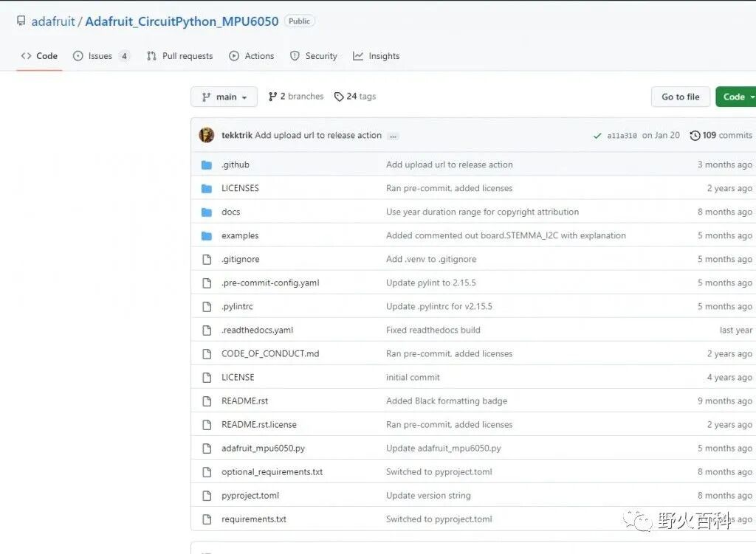Expand commit details ellipsis button
Screen dimensions: 756x554
tap(394, 136)
